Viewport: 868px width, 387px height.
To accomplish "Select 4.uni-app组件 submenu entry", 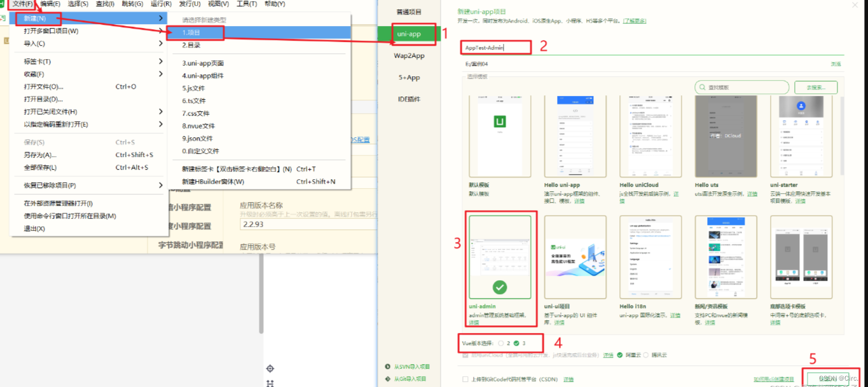I will point(259,76).
